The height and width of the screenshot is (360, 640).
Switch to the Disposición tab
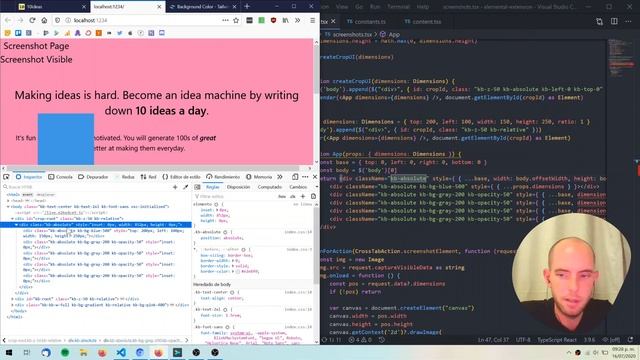tap(238, 187)
